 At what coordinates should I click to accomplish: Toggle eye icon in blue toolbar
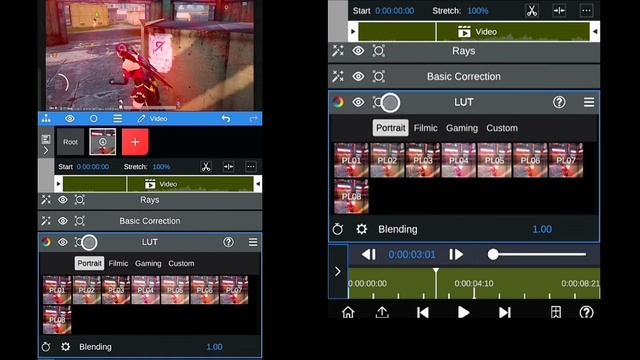click(70, 118)
